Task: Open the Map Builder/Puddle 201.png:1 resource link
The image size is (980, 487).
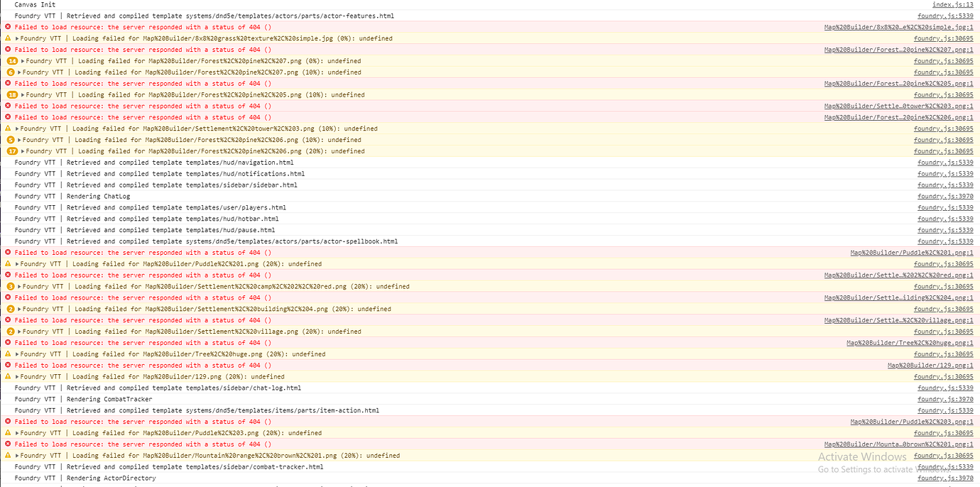Action: click(912, 253)
